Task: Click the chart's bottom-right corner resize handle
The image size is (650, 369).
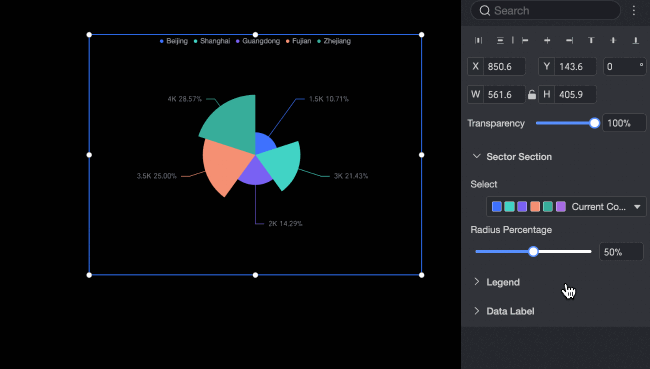Action: [x=422, y=275]
